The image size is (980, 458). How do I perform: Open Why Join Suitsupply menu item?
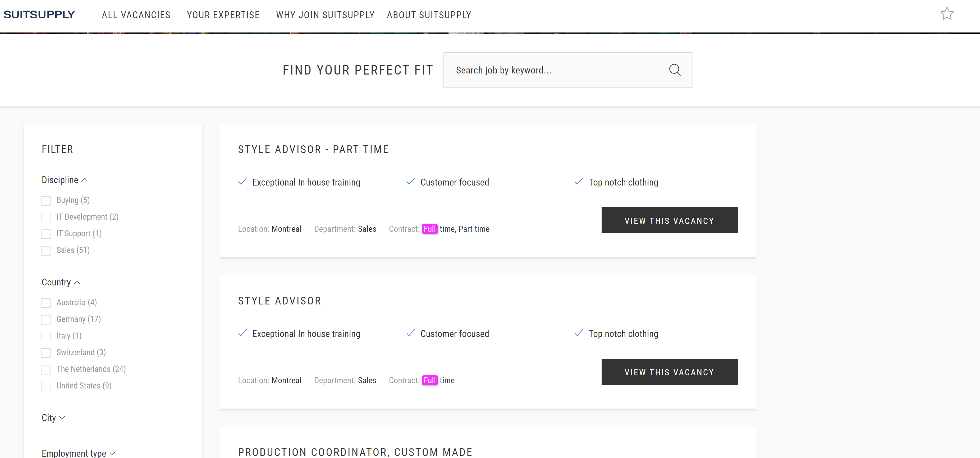(325, 15)
